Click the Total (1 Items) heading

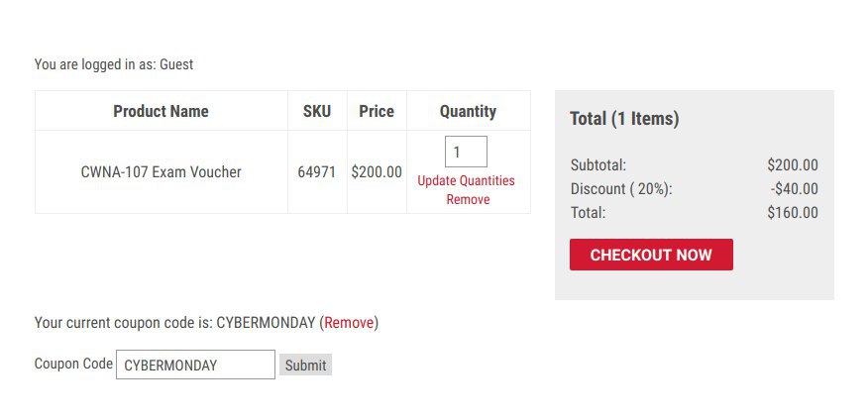[x=624, y=119]
